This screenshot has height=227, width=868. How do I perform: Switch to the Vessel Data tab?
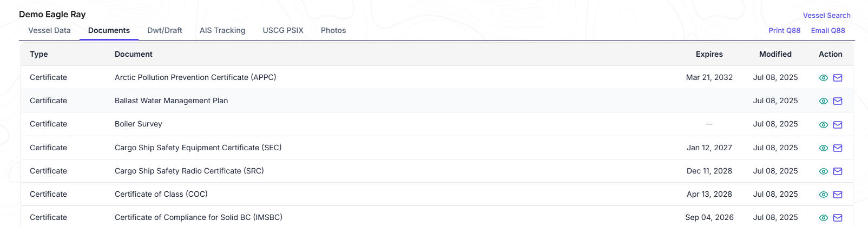click(49, 30)
